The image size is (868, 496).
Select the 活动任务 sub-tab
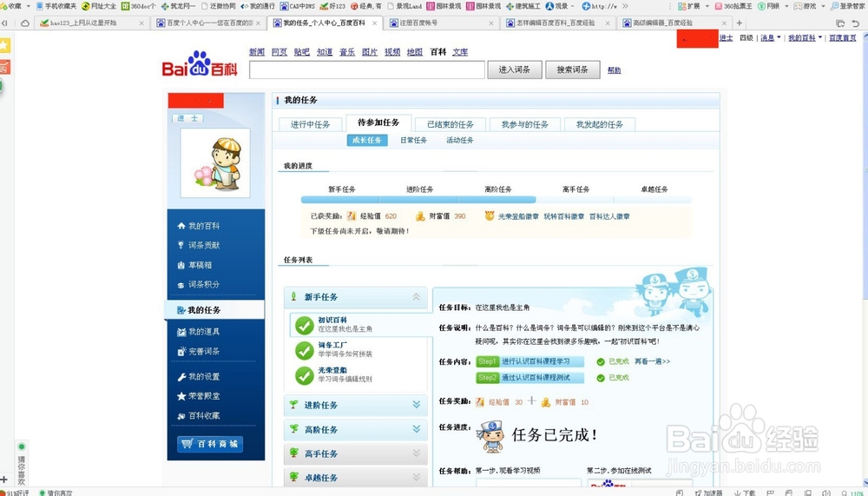(460, 140)
